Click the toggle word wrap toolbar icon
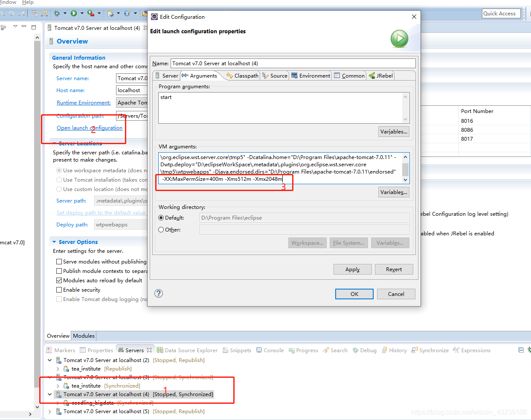531x420 pixels. 35,13
